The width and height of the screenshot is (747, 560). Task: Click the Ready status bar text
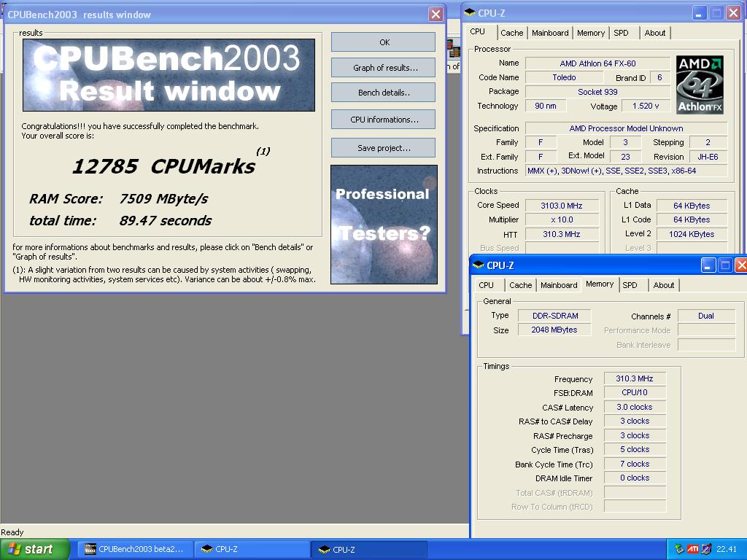pos(12,532)
